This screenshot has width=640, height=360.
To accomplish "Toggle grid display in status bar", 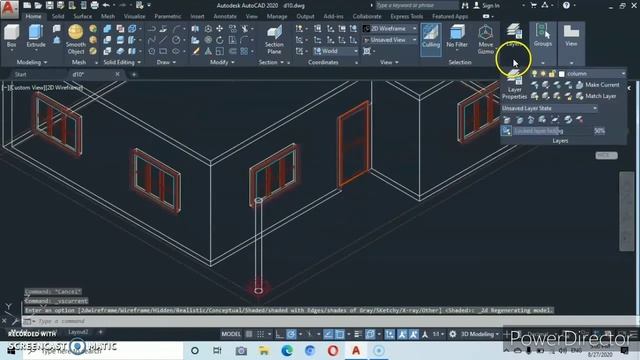I will [x=249, y=334].
